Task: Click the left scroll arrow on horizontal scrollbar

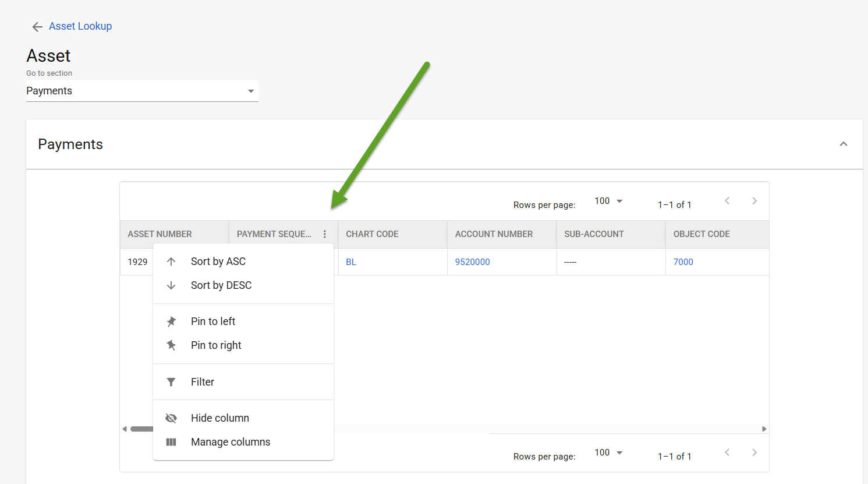Action: point(125,429)
